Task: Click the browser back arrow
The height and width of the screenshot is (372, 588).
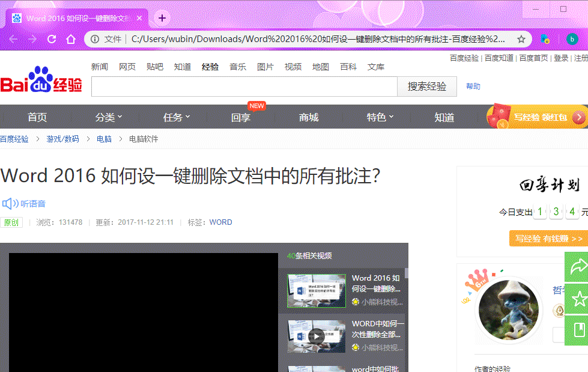Action: pos(13,39)
